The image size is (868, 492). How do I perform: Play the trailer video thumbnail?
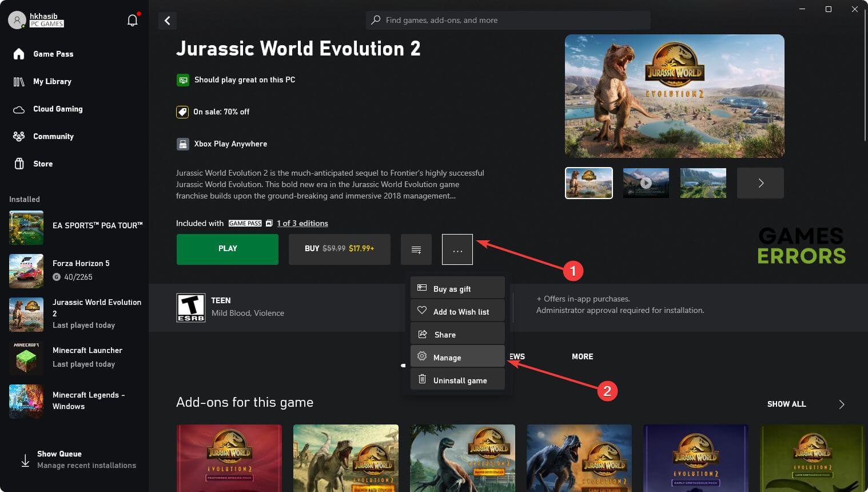646,183
